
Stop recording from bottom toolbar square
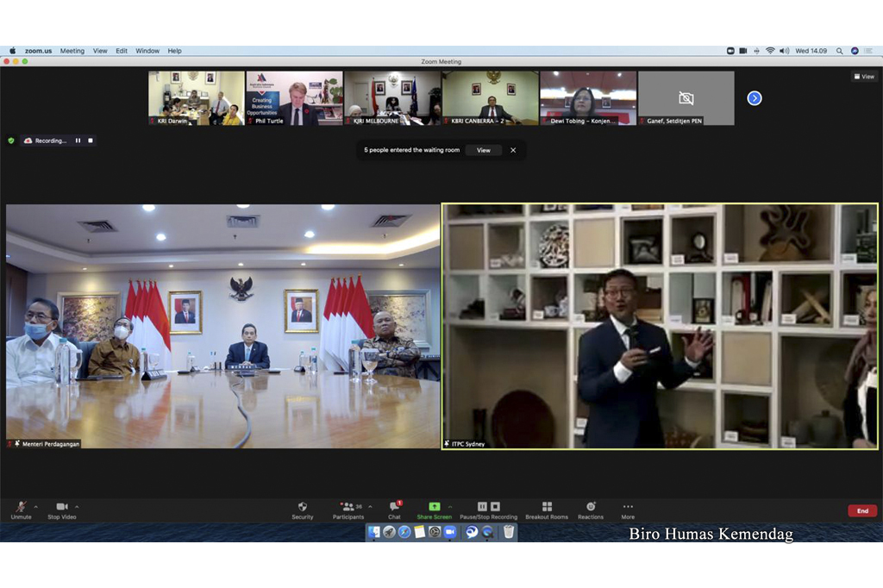click(x=495, y=506)
